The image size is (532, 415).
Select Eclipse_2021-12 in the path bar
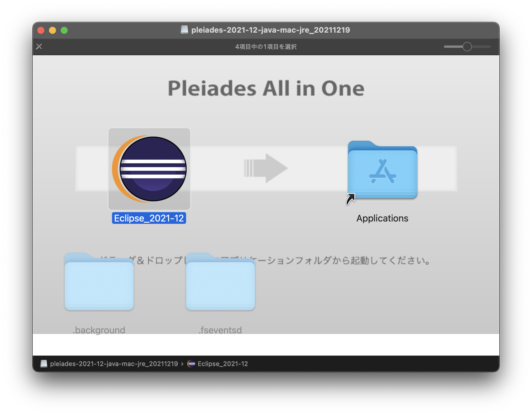point(222,363)
